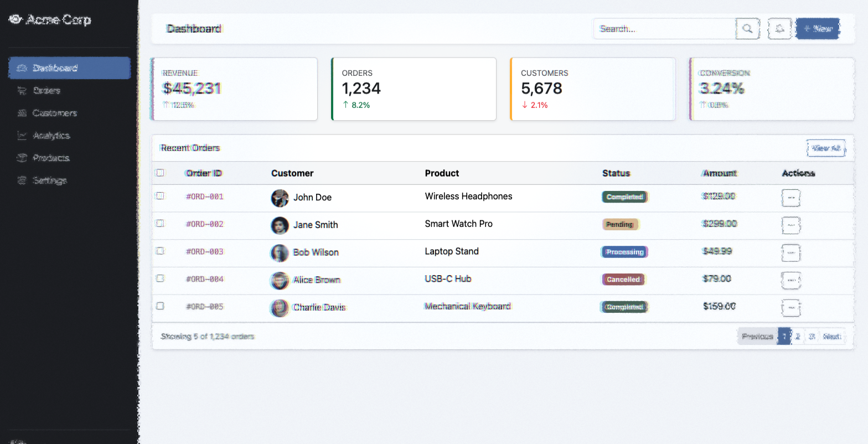Toggle the select-all checkbox in table header
The height and width of the screenshot is (444, 868).
coord(160,173)
